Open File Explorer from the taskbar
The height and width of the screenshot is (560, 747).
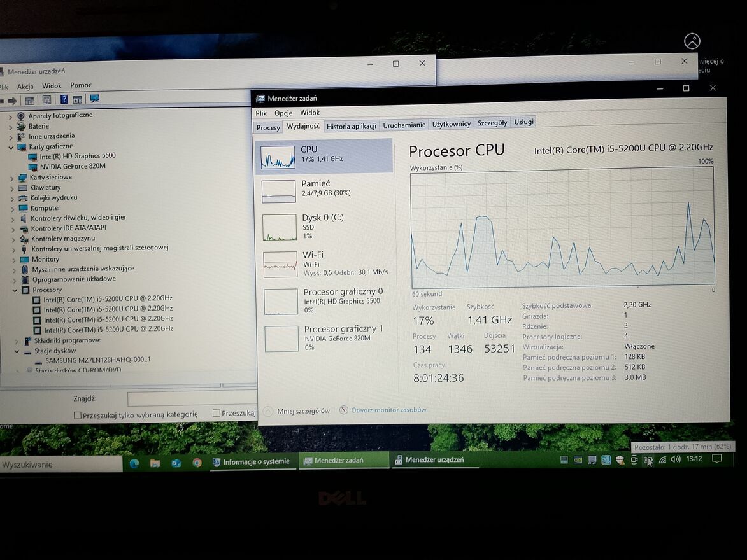155,463
